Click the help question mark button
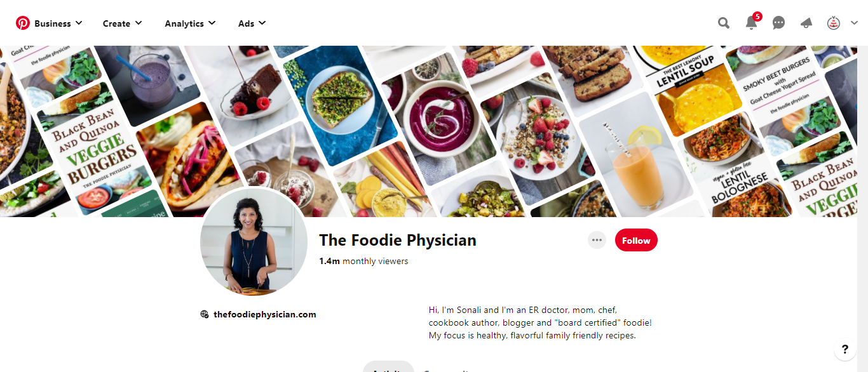The height and width of the screenshot is (372, 868). click(844, 349)
